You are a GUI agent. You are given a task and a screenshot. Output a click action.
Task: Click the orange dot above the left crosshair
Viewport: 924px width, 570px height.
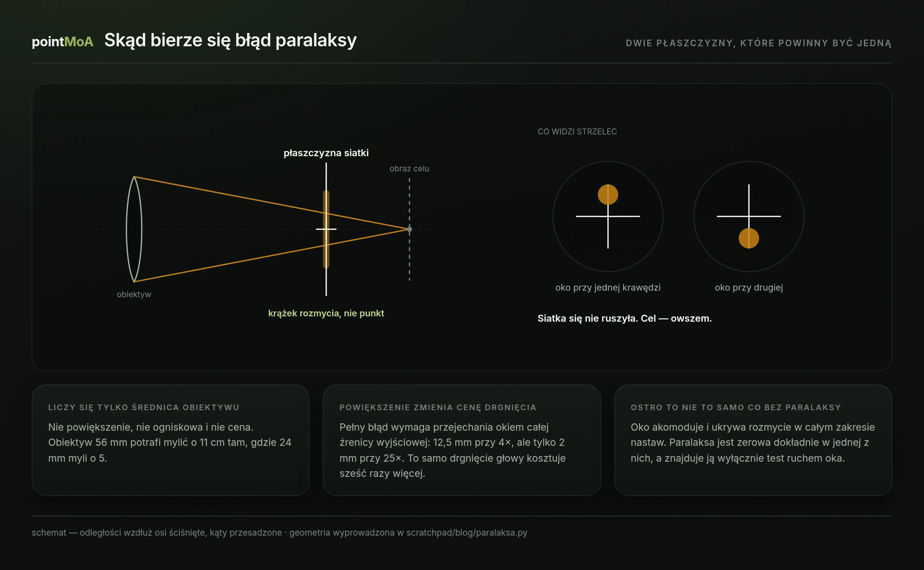608,195
